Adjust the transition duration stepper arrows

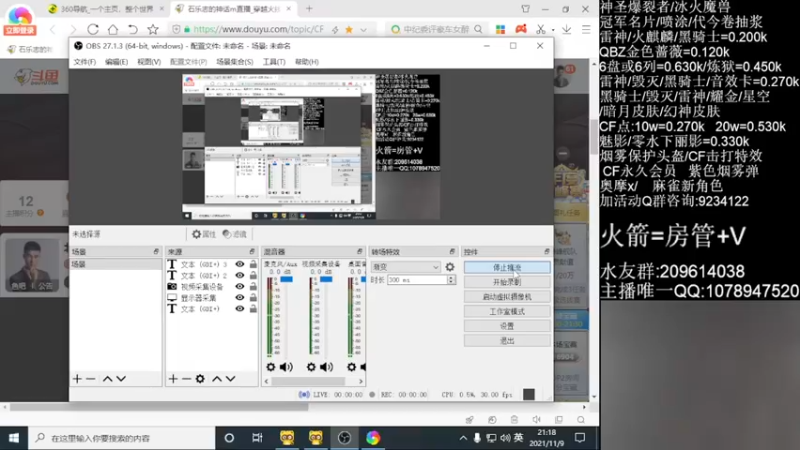click(x=451, y=280)
